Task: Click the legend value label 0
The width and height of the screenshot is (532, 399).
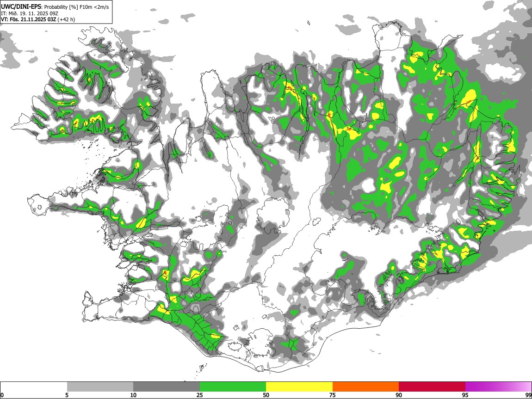Action: 2,395
